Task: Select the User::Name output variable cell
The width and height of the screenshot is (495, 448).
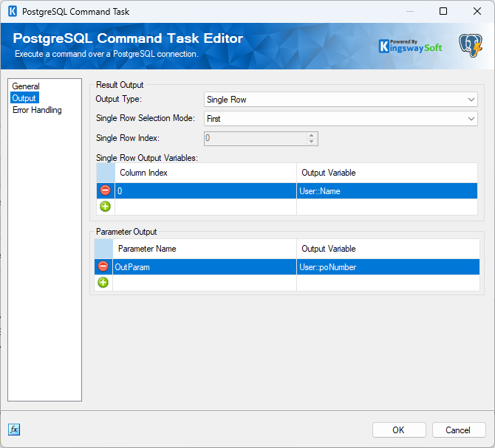Action: (386, 191)
